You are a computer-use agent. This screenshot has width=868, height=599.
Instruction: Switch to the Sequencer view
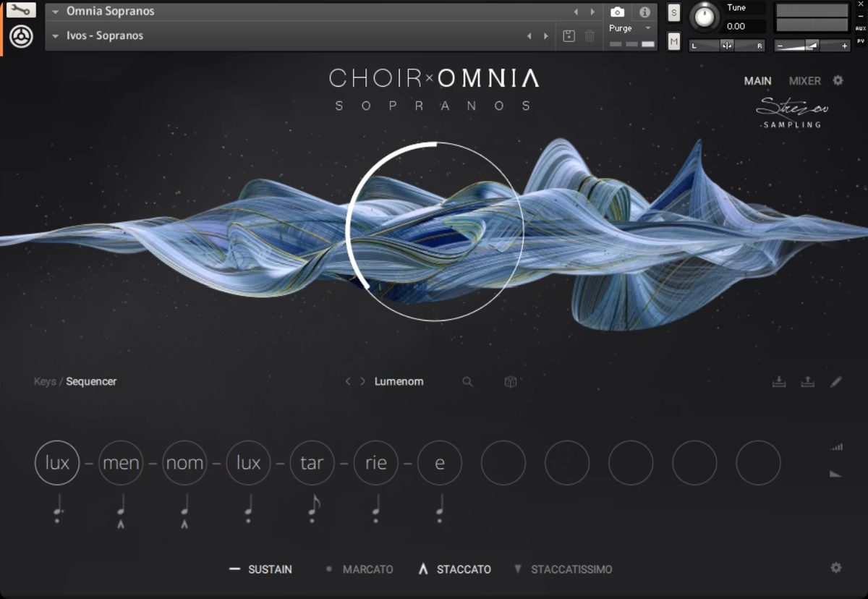click(91, 381)
